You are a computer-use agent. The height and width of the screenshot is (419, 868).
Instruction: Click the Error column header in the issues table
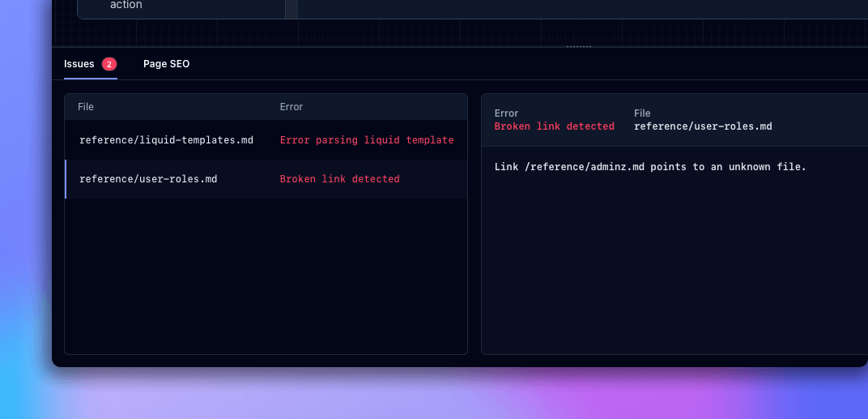[x=291, y=107]
